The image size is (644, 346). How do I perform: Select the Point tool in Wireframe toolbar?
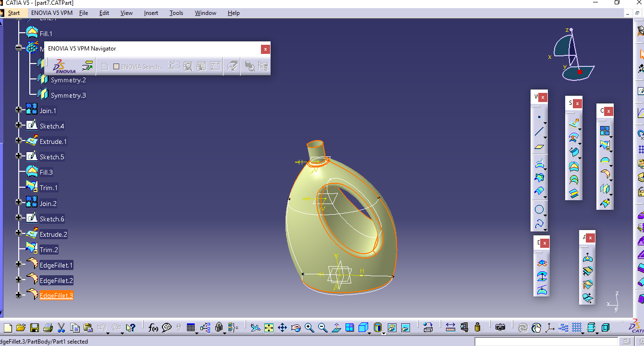[539, 117]
